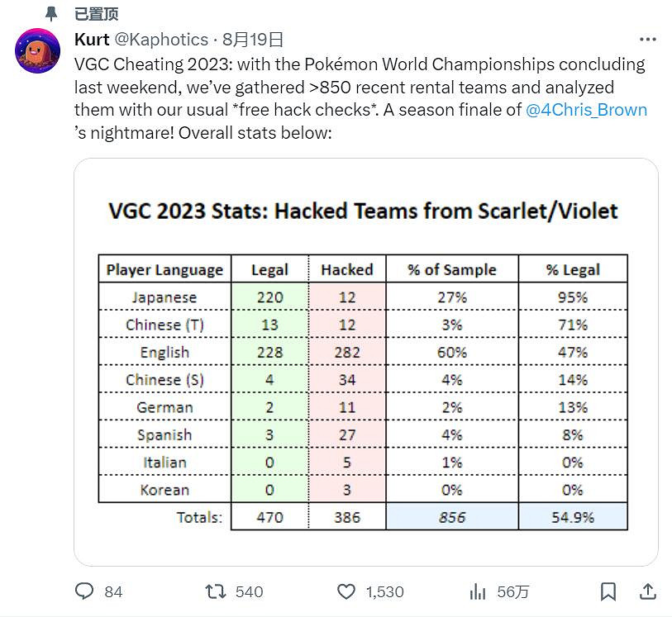This screenshot has height=617, width=672.
Task: Click the 已置顶 pinned label
Action: 96,14
